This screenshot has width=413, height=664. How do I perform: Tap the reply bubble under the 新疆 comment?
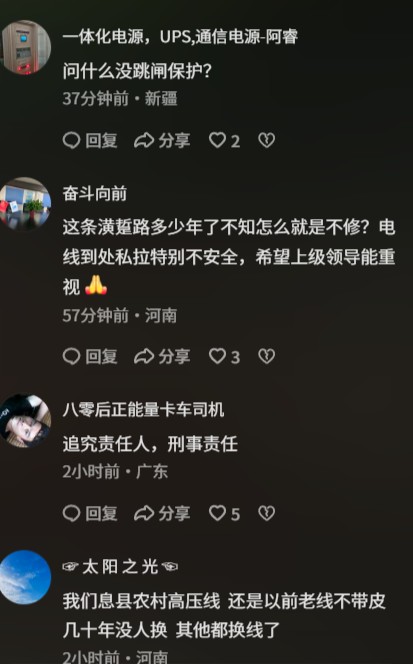[x=90, y=141]
